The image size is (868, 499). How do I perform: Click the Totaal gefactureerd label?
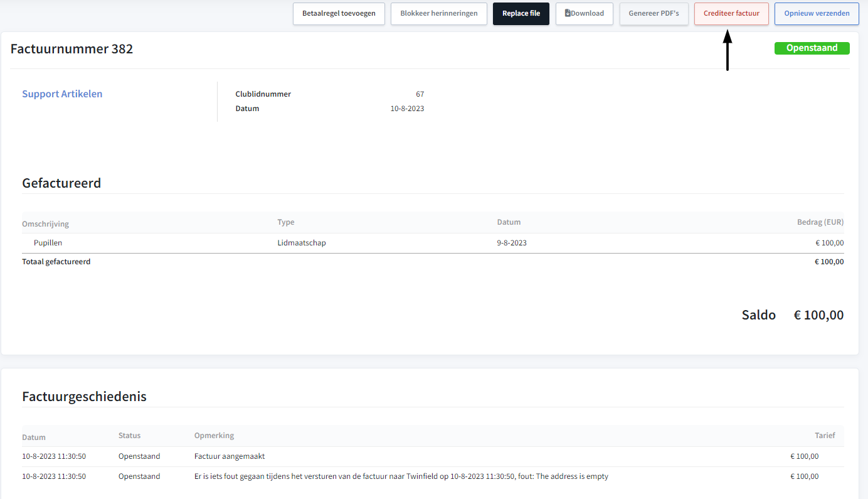(x=56, y=262)
